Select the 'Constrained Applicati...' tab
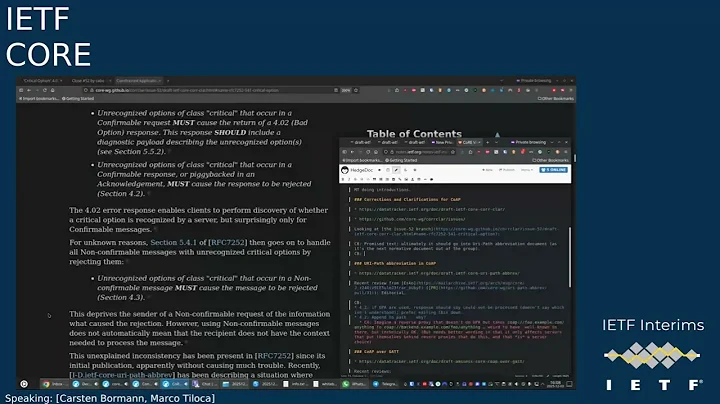 (137, 81)
